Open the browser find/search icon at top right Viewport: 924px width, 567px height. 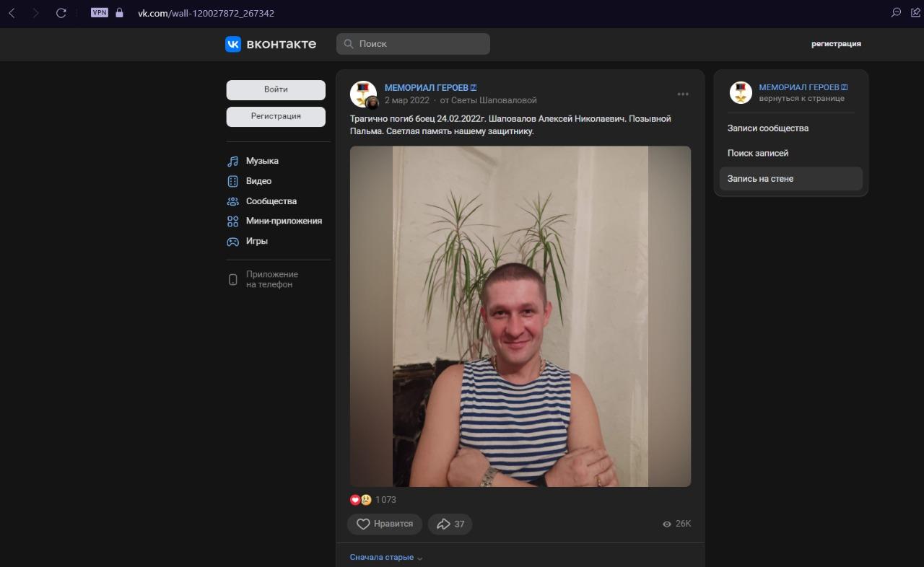click(896, 12)
